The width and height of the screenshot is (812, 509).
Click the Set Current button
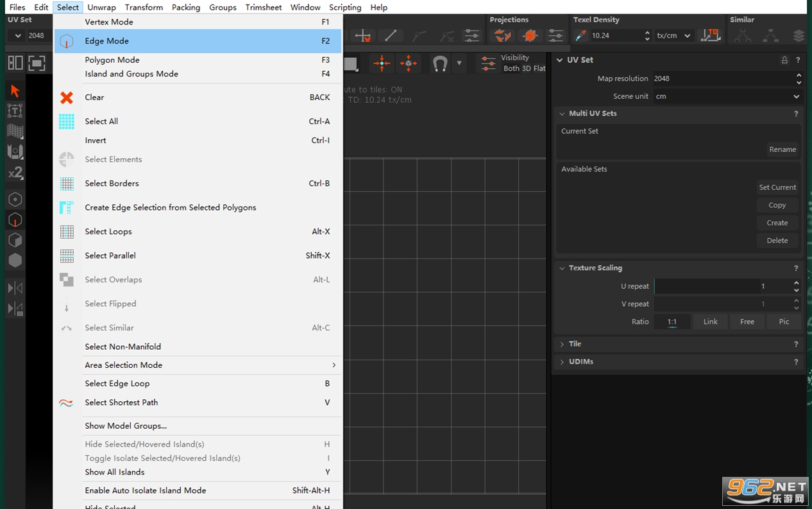[777, 187]
